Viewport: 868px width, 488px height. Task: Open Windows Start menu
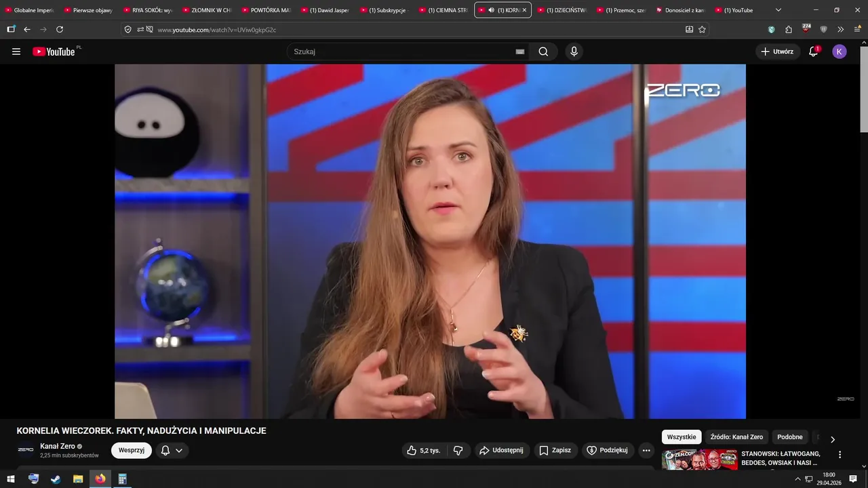[x=11, y=479]
